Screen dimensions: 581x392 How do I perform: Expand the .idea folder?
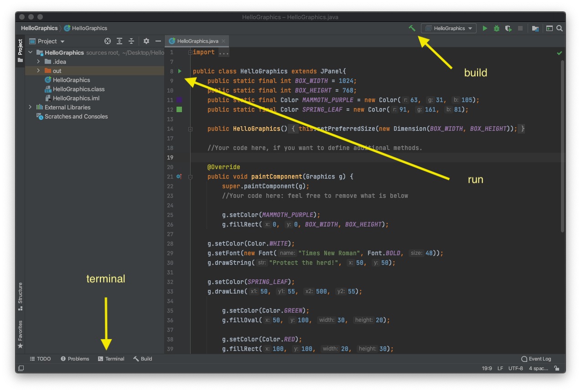(38, 62)
